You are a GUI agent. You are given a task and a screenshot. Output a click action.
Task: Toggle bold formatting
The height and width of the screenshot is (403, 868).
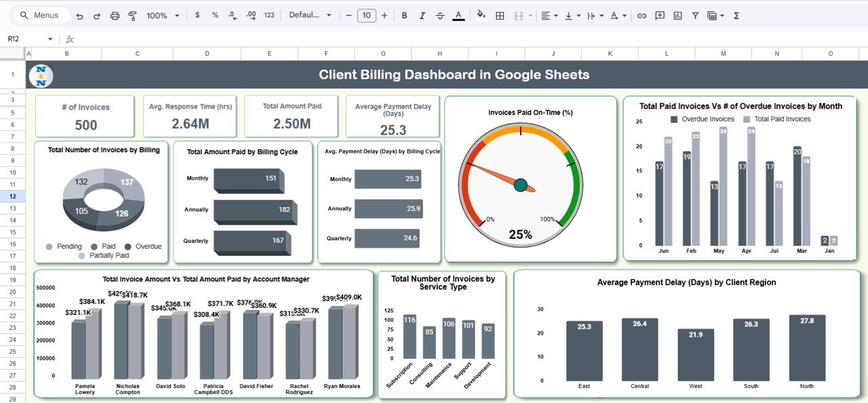(404, 16)
